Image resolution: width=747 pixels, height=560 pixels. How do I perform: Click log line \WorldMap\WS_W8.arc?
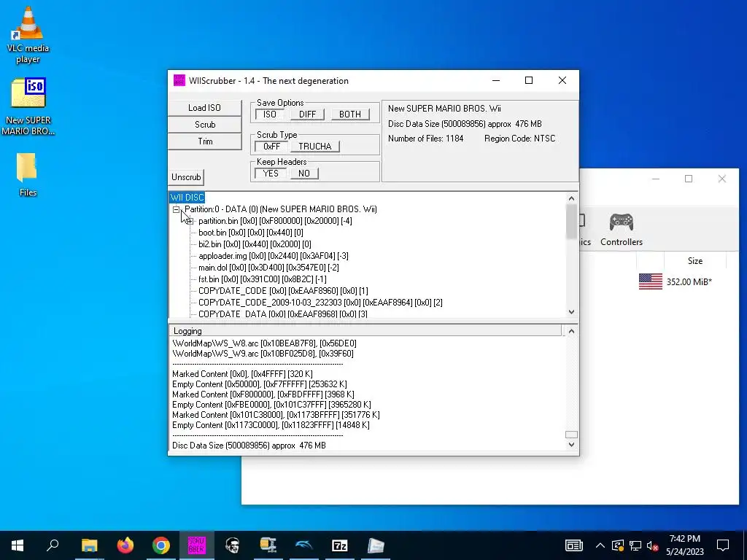(x=264, y=343)
